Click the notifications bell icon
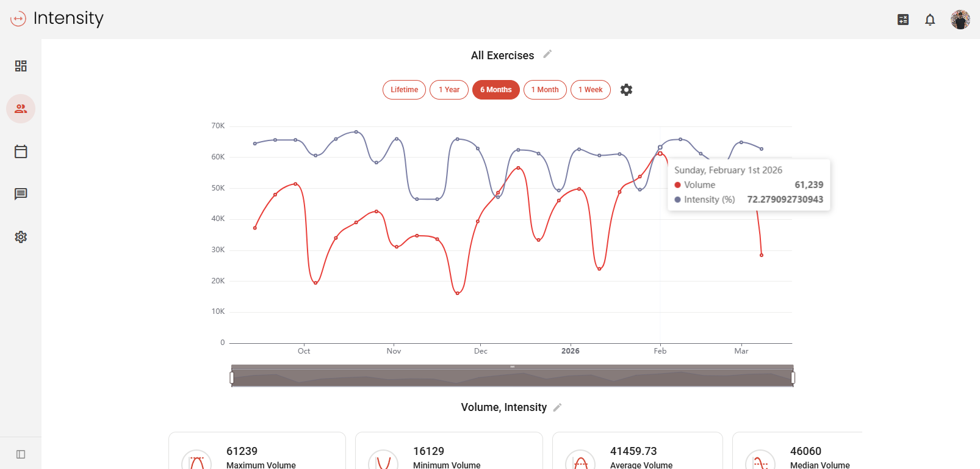This screenshot has width=980, height=469. tap(930, 20)
